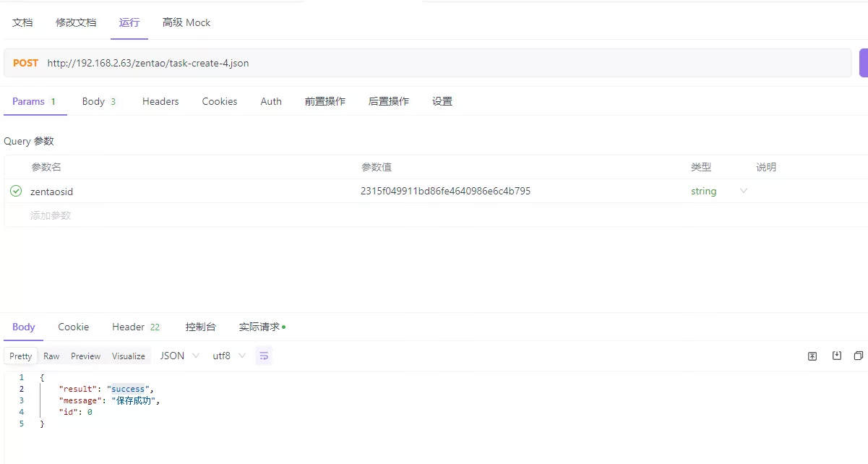This screenshot has height=464, width=868.
Task: Open the Headers request tab
Action: [x=160, y=101]
